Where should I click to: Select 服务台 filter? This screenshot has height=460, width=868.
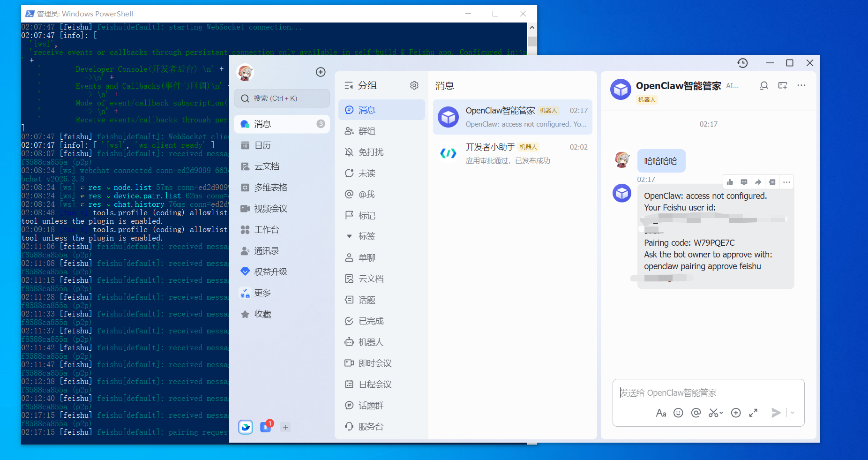(x=382, y=426)
